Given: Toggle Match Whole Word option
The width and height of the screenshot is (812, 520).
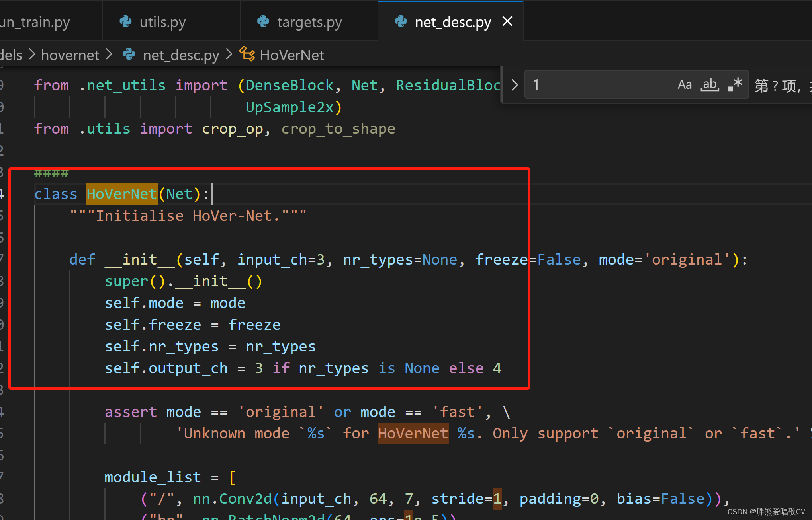Looking at the screenshot, I should pyautogui.click(x=710, y=85).
